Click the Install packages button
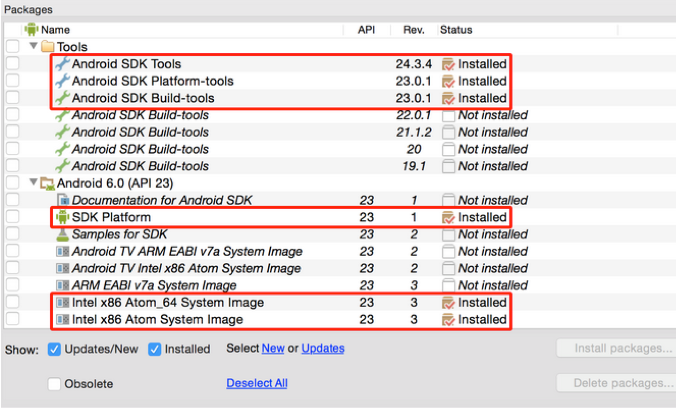This screenshot has height=408, width=676. pyautogui.click(x=614, y=349)
